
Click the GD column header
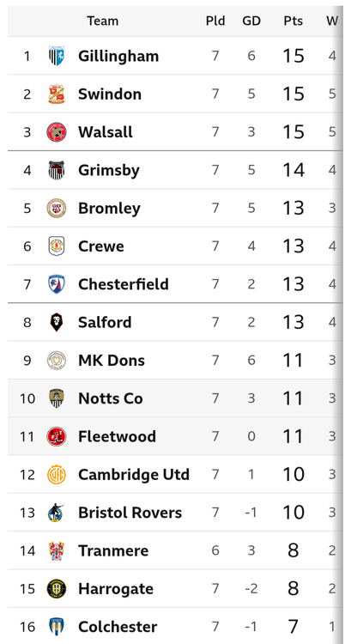click(x=251, y=21)
